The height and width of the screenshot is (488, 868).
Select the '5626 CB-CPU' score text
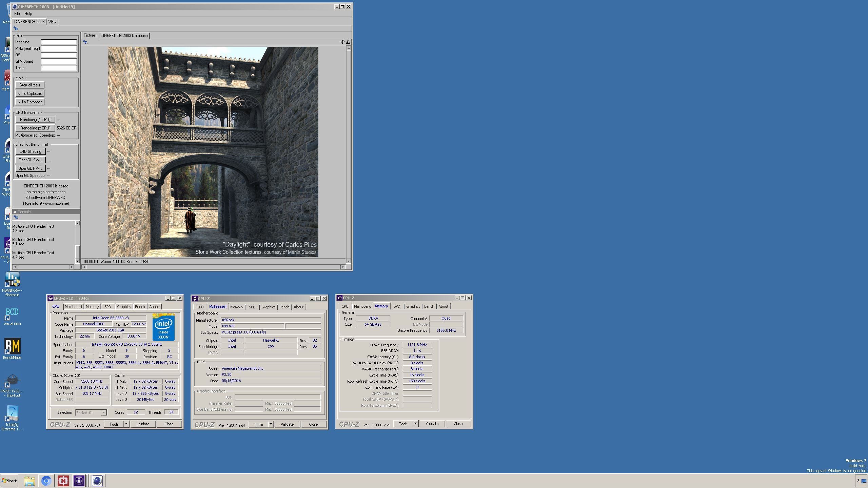click(67, 128)
